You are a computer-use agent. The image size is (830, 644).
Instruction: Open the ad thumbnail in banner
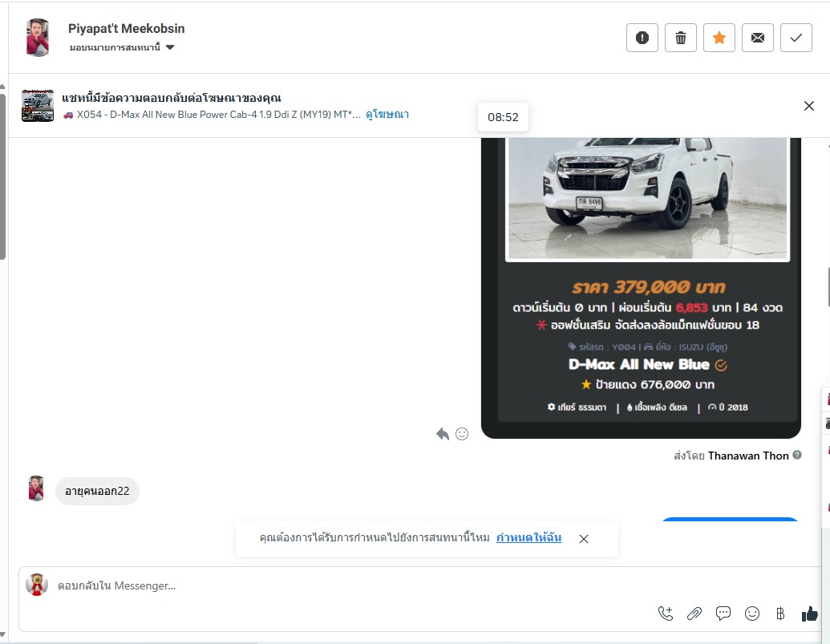pos(38,106)
